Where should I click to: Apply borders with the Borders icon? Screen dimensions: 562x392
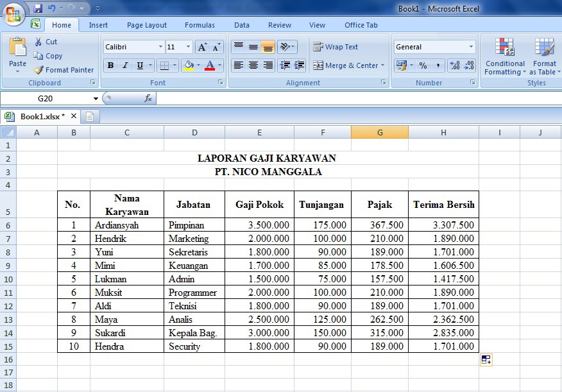point(164,65)
